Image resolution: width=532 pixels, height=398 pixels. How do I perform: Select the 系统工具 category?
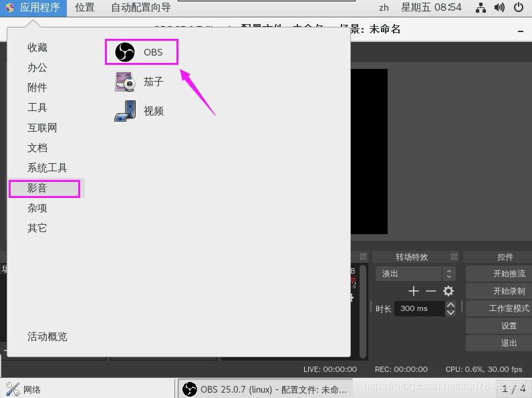(47, 168)
